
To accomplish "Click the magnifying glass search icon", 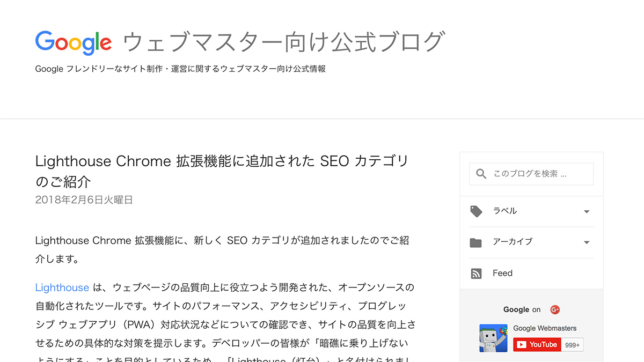I will point(481,174).
